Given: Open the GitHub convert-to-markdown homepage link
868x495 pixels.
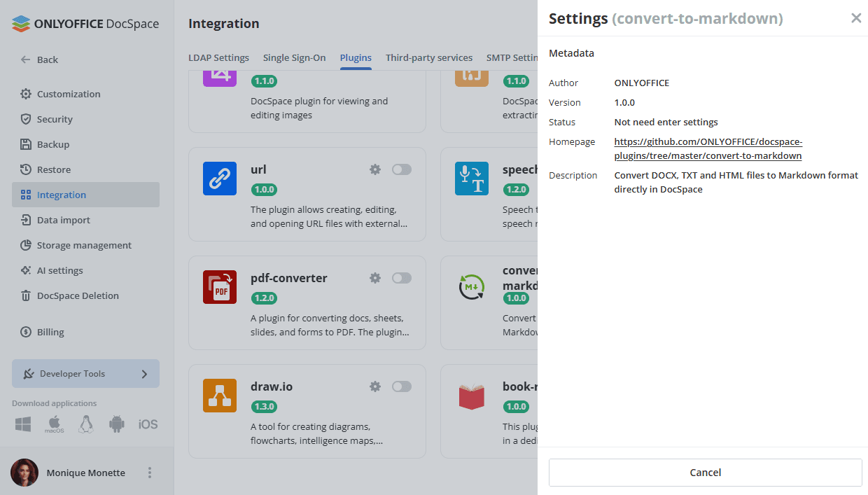Looking at the screenshot, I should pyautogui.click(x=708, y=148).
